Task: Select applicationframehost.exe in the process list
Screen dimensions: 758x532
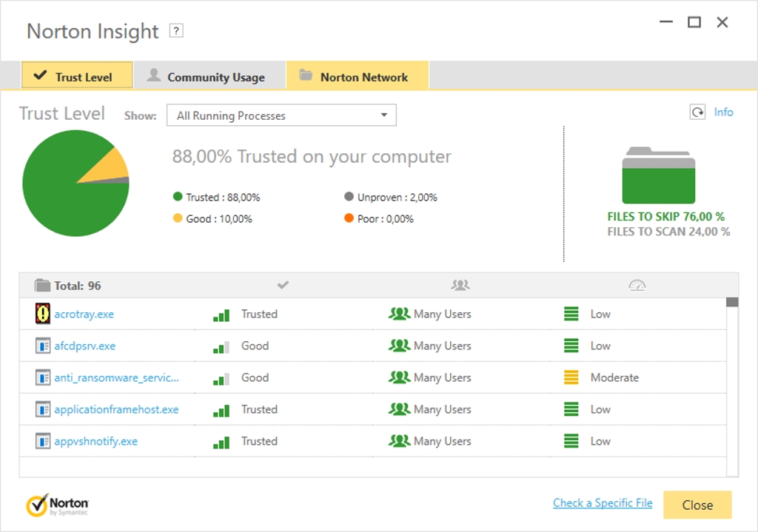Action: 116,409
